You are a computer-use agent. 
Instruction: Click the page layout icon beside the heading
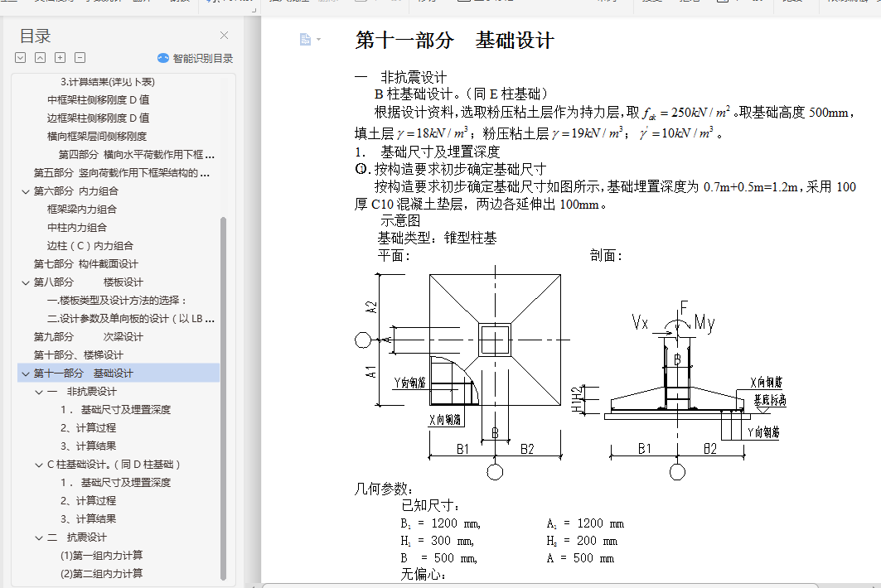point(305,39)
